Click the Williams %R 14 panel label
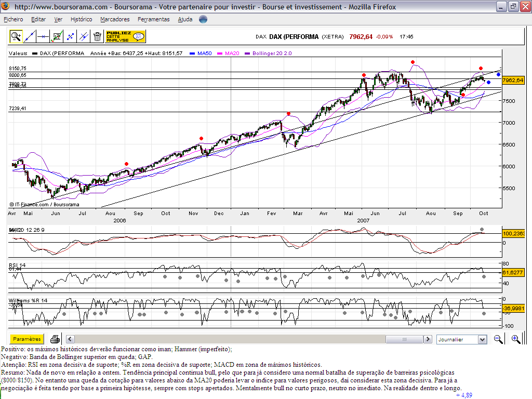532x399 pixels. point(28,301)
